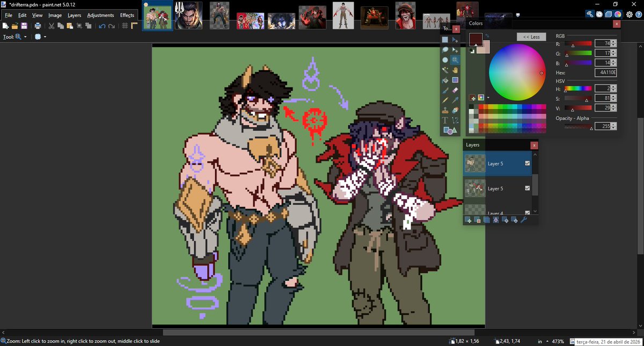Open the Effects menu
This screenshot has height=346, width=644.
click(x=127, y=15)
